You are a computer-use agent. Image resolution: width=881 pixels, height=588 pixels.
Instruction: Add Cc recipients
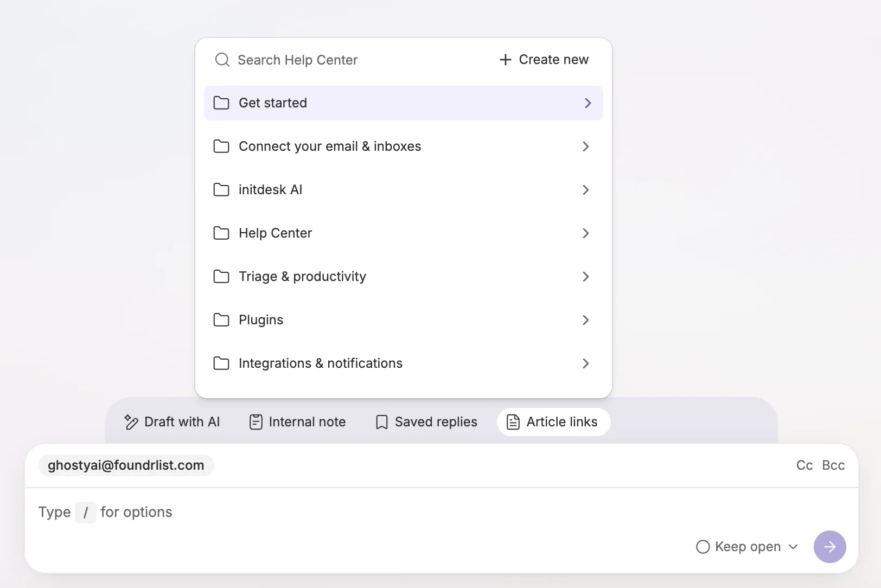805,465
